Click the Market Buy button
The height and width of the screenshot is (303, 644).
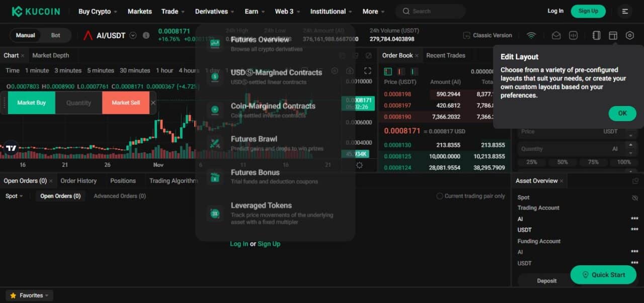pos(32,103)
